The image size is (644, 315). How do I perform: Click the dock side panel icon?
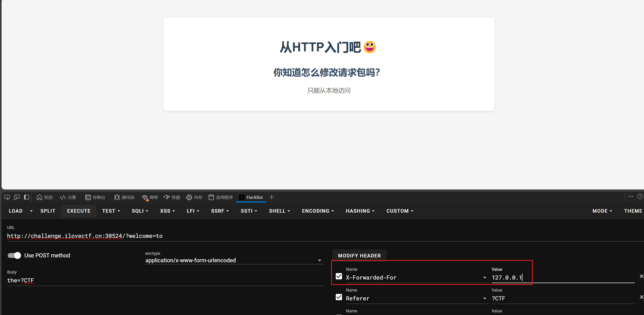coord(26,197)
